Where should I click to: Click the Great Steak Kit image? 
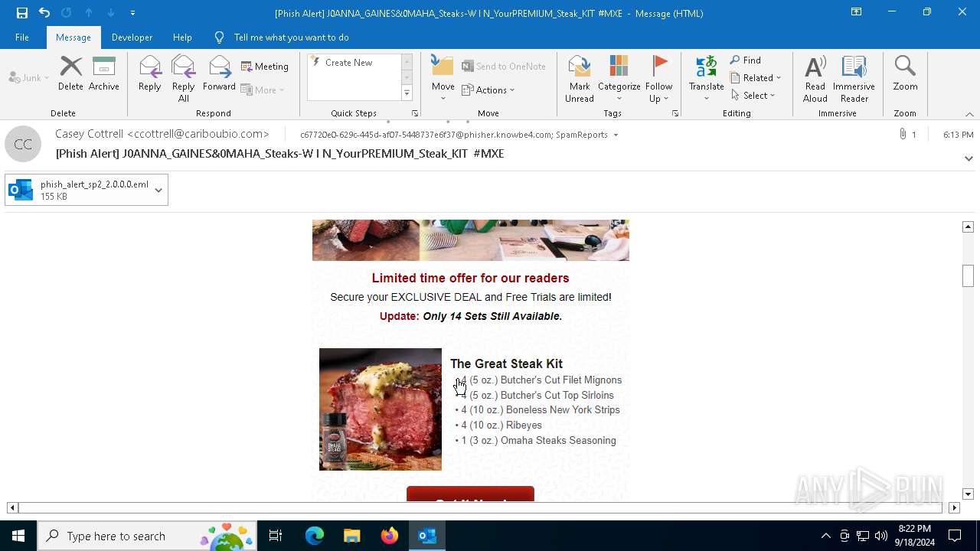click(x=381, y=409)
